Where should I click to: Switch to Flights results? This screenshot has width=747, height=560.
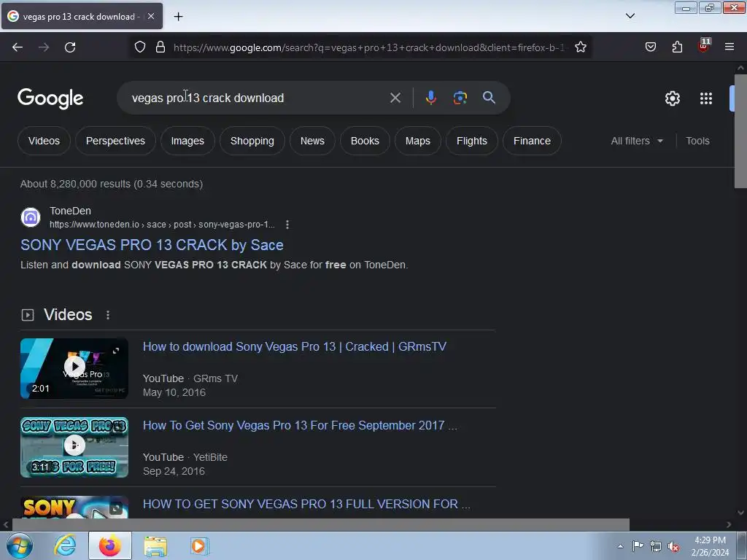472,141
